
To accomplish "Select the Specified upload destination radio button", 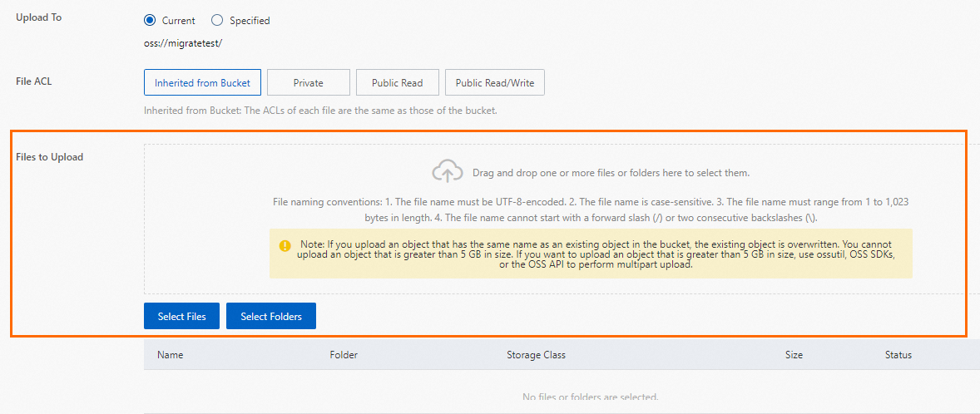I will (x=217, y=21).
